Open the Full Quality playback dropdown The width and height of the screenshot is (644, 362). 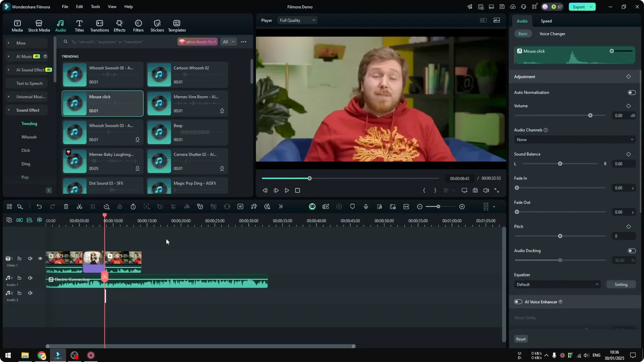click(297, 20)
